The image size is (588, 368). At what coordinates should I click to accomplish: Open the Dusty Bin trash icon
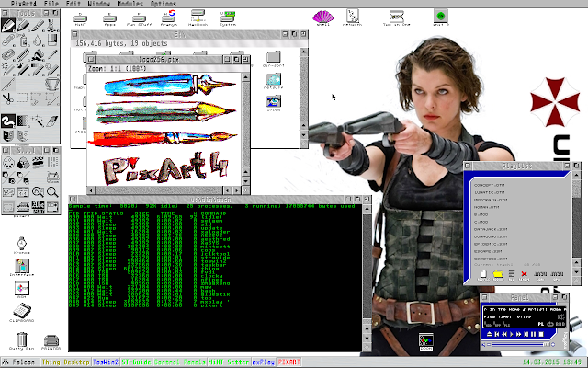tap(22, 339)
